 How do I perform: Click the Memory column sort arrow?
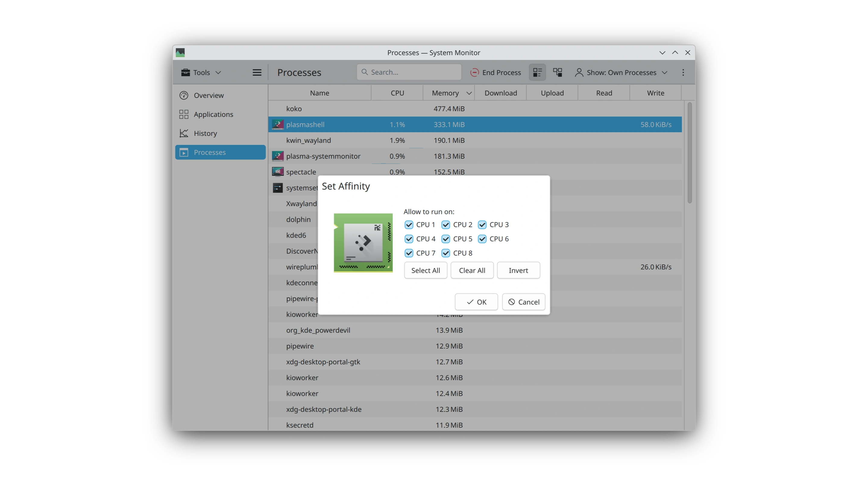tap(469, 93)
